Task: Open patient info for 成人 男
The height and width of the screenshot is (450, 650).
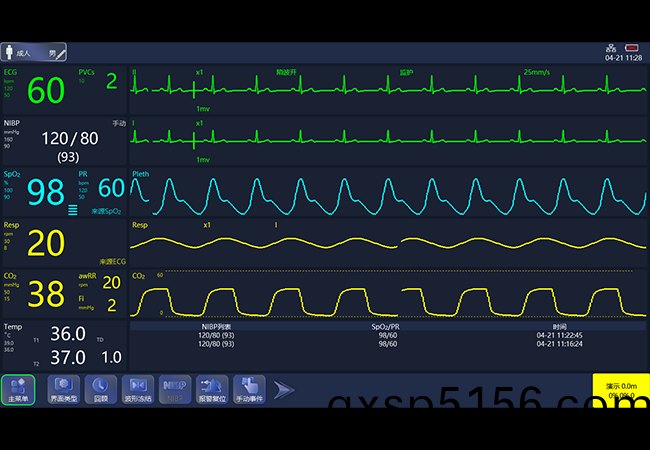Action: pyautogui.click(x=34, y=53)
